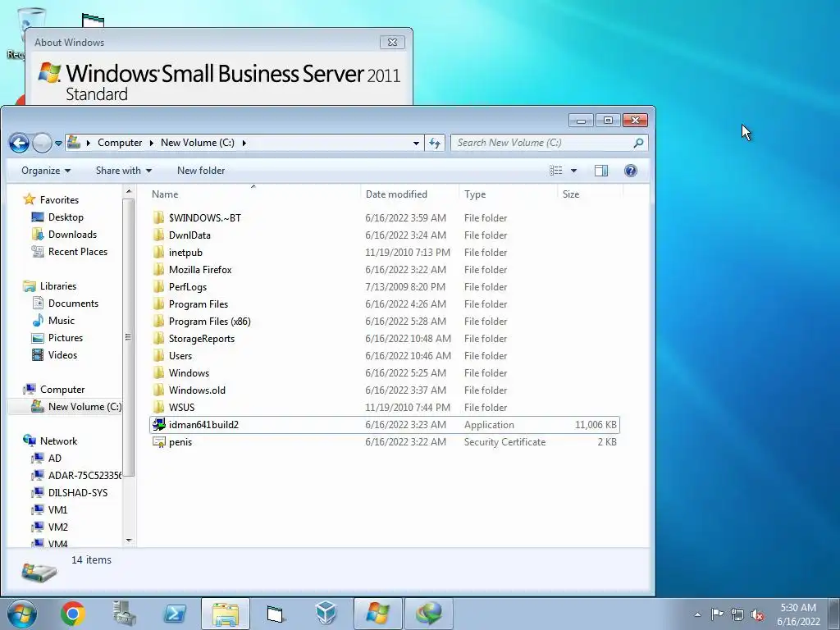Viewport: 840px width, 630px height.
Task: Select the $WINDOWS.~BT folder icon
Action: [158, 217]
